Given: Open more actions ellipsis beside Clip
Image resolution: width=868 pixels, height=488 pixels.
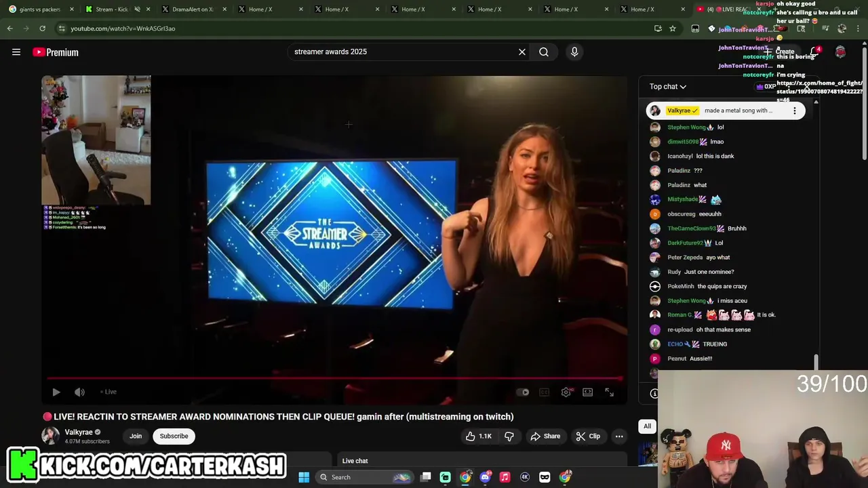Looking at the screenshot, I should click(619, 436).
